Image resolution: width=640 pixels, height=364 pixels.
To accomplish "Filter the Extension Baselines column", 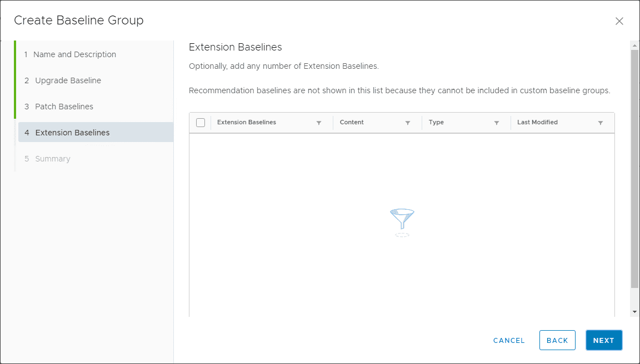I will pos(319,123).
